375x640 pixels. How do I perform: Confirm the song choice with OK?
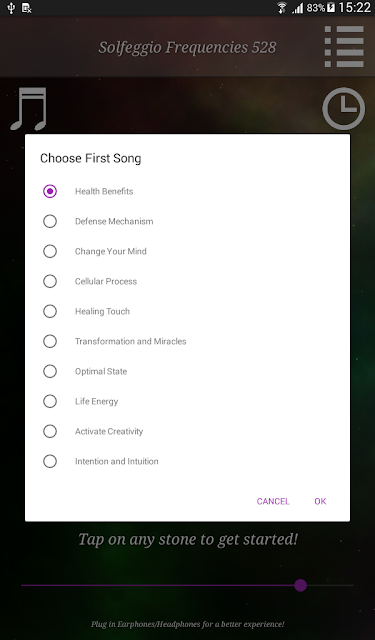click(320, 501)
